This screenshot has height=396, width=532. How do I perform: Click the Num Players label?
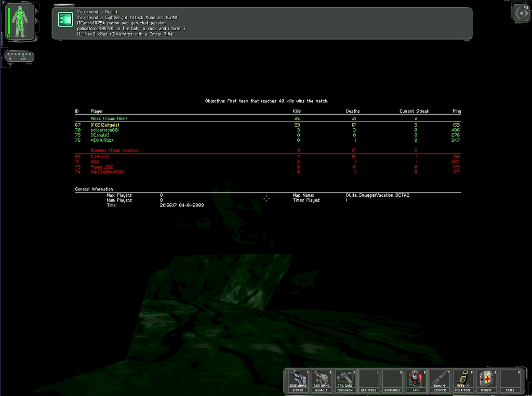[119, 200]
